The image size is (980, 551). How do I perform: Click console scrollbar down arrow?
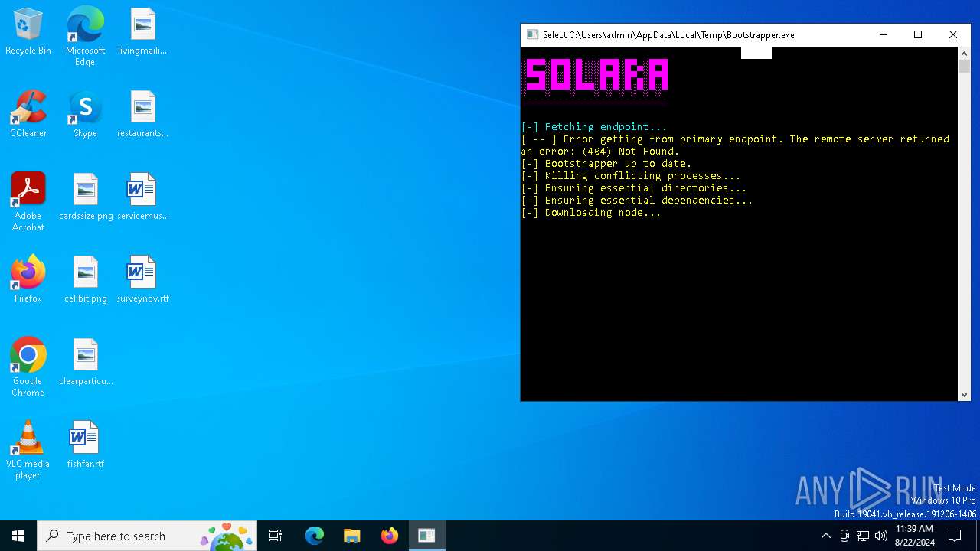[964, 394]
